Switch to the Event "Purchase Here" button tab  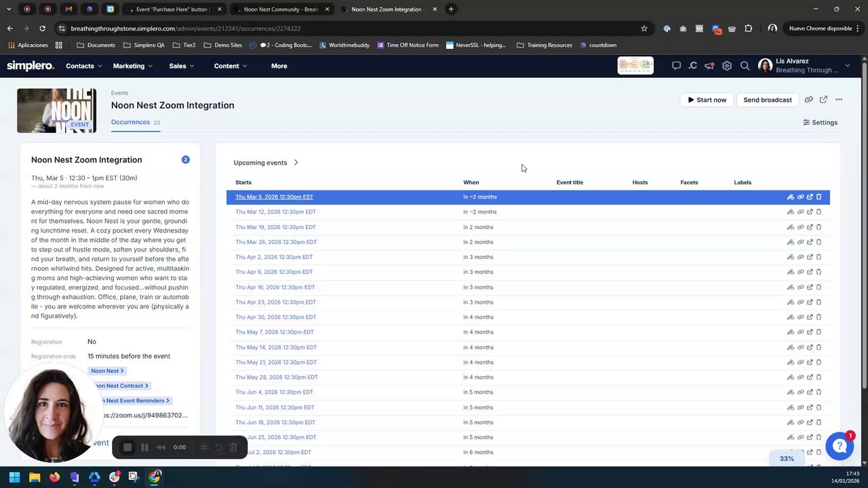[x=173, y=9]
